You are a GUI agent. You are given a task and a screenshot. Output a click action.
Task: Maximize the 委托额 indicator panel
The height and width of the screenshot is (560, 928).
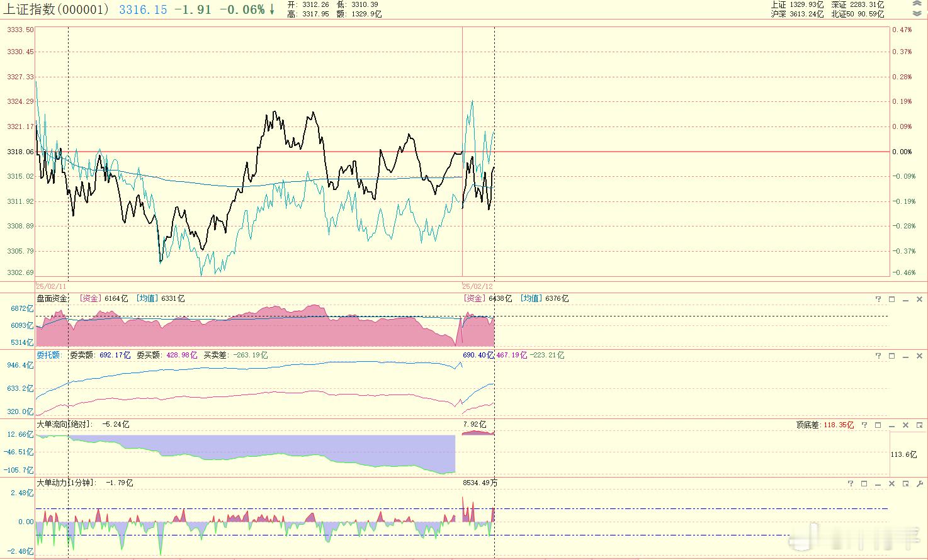[x=892, y=356]
